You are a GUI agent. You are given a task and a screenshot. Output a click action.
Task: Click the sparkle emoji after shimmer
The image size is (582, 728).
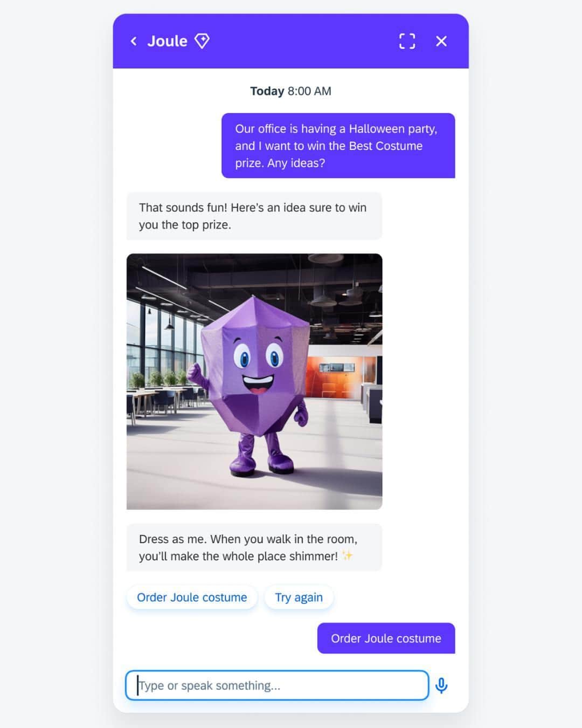click(348, 555)
